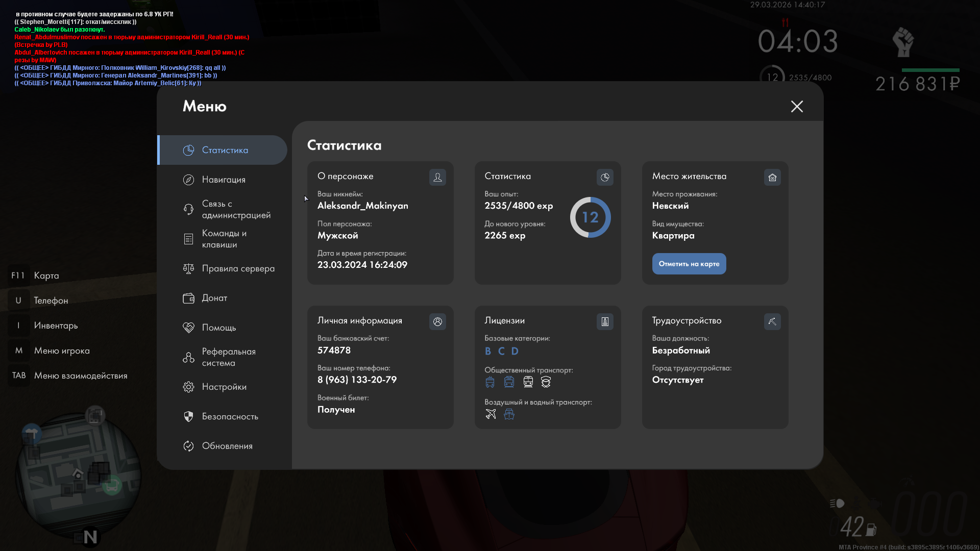980x551 pixels.
Task: Click the level 12 circular progress ring
Action: (x=590, y=217)
